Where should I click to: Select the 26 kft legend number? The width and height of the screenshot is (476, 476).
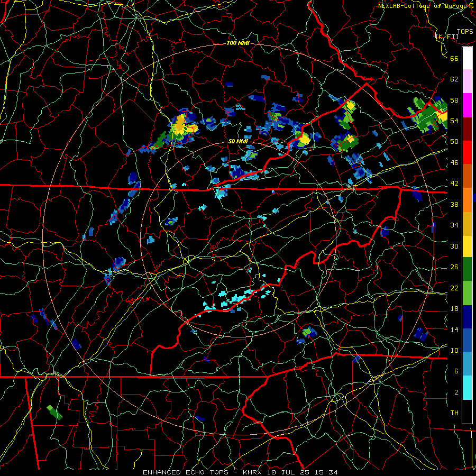(x=454, y=267)
